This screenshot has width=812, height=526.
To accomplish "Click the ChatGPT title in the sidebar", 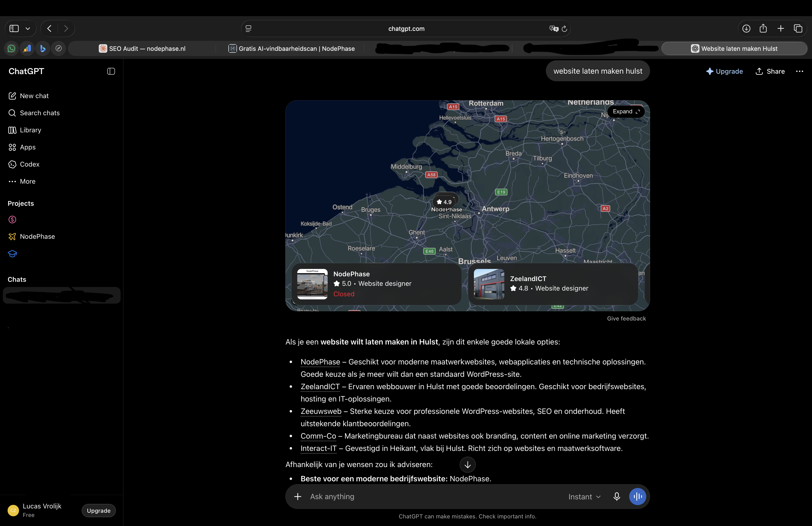I will 26,71.
